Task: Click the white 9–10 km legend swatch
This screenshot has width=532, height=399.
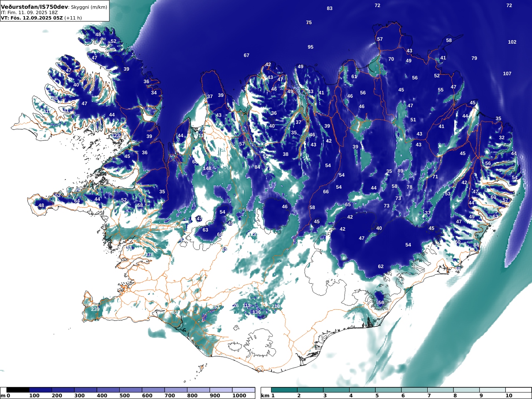Action: [493, 390]
